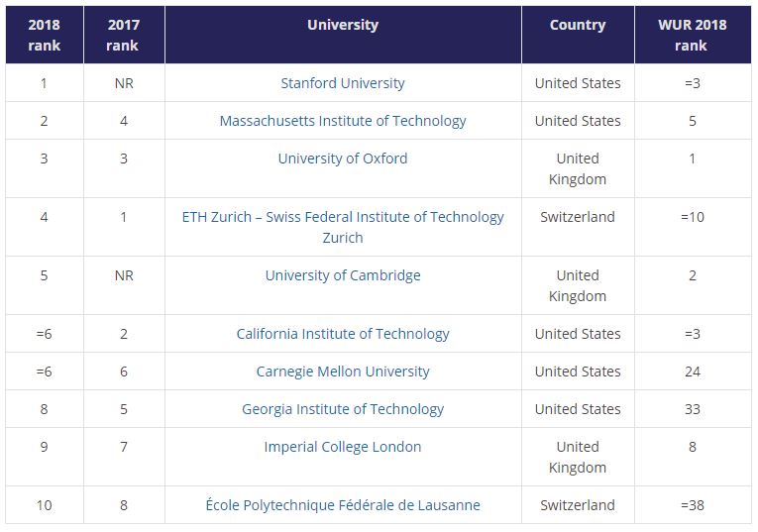
Task: Open the Stanford University link
Action: click(x=343, y=83)
